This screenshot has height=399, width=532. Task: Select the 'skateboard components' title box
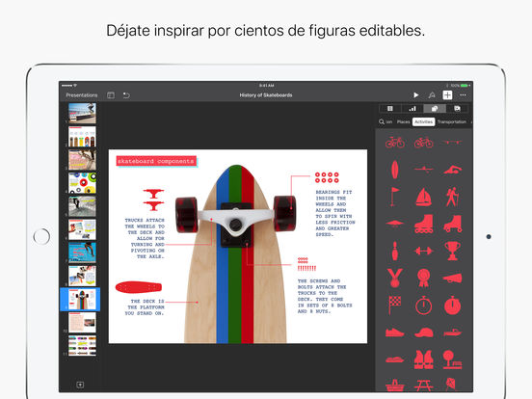point(156,161)
